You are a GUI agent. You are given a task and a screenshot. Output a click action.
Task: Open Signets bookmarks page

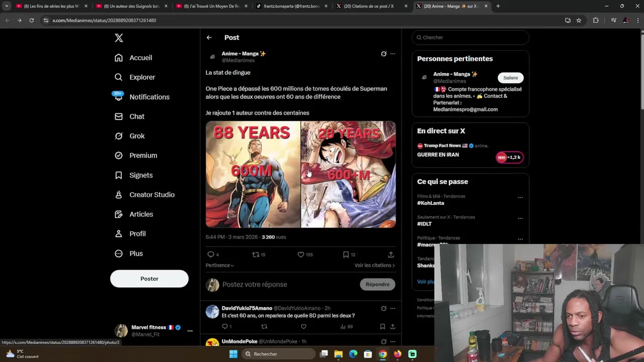(133, 175)
